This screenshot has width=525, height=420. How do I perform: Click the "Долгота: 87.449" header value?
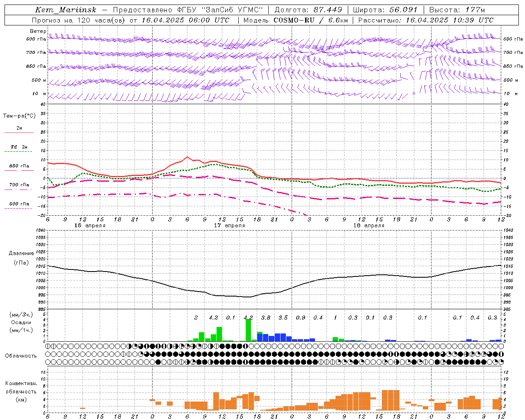(x=308, y=10)
